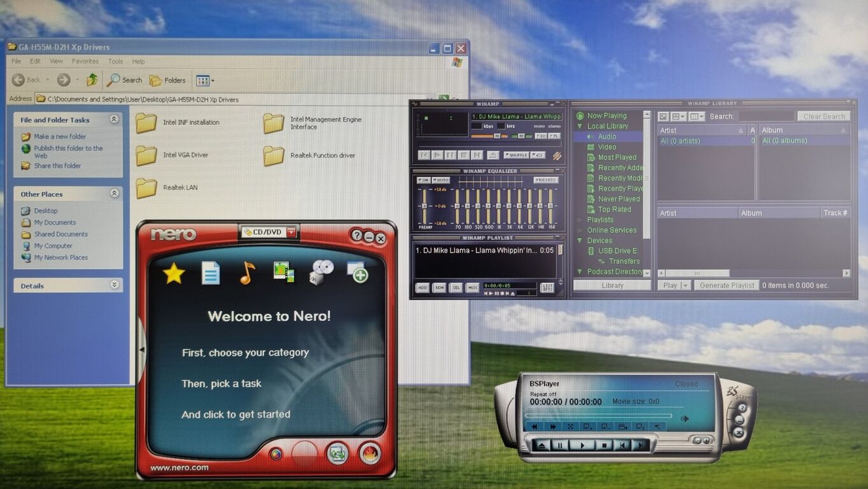Collapse the Devices node in Winamp Library
This screenshot has width=868, height=489.
pyautogui.click(x=580, y=241)
